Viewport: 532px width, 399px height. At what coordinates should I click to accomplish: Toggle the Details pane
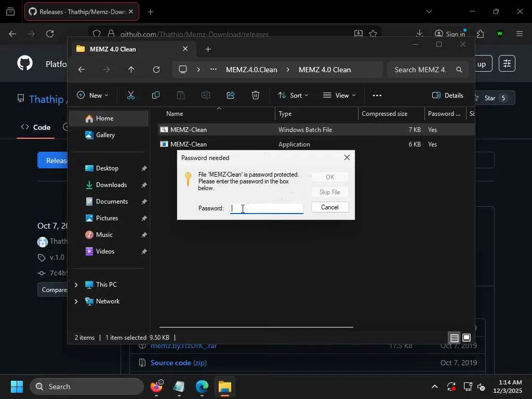pos(447,96)
